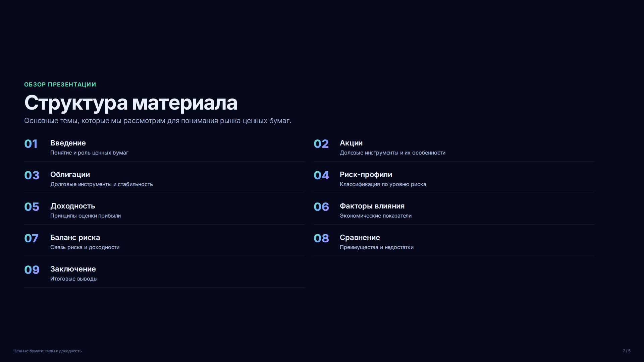Click the number 08

point(321,238)
